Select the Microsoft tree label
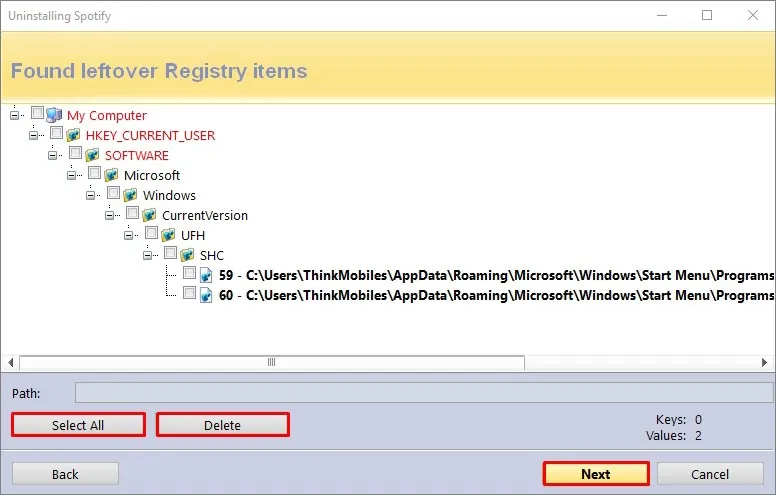 (x=152, y=175)
